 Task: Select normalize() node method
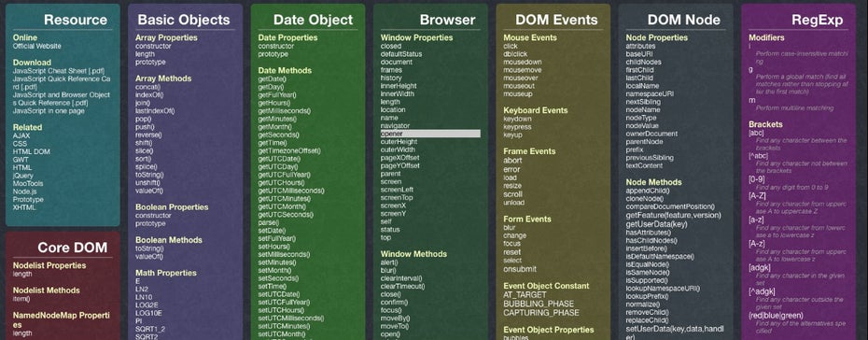click(643, 305)
